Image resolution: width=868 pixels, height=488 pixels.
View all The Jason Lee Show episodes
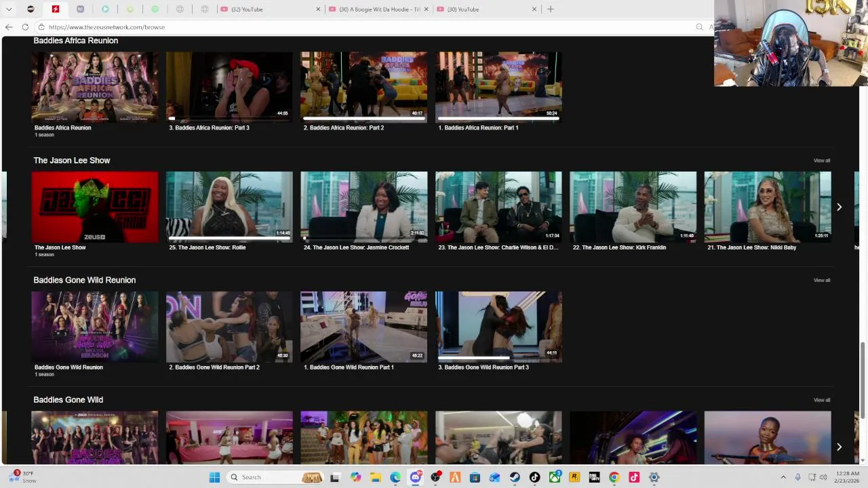822,161
